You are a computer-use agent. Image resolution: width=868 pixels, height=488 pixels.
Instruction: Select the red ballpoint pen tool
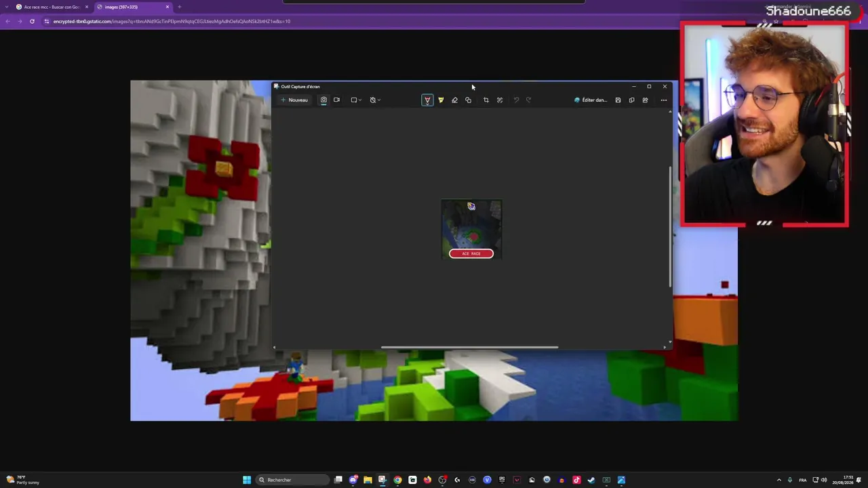click(427, 100)
